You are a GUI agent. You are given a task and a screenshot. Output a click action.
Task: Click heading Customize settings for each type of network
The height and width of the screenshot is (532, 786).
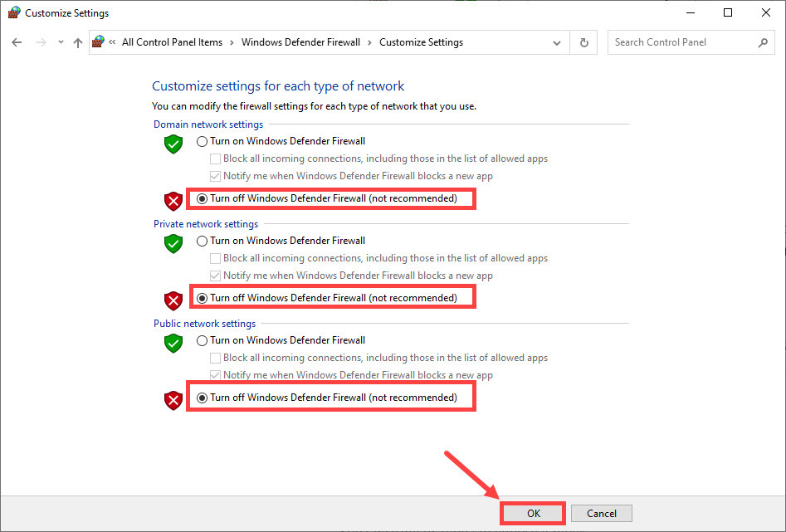tap(278, 86)
